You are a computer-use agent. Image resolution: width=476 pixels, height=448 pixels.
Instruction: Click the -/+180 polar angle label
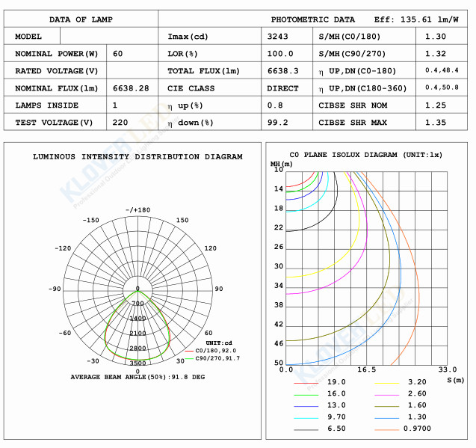[x=137, y=210]
